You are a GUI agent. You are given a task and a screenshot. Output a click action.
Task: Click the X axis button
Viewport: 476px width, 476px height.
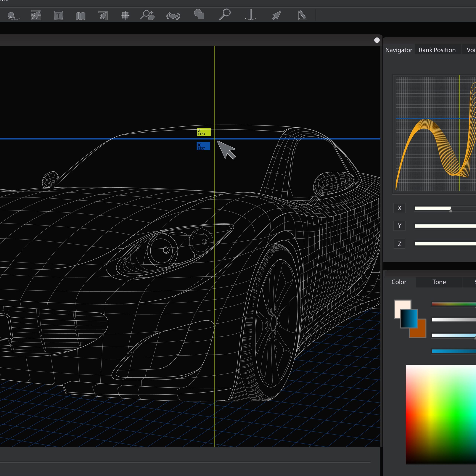pyautogui.click(x=399, y=208)
